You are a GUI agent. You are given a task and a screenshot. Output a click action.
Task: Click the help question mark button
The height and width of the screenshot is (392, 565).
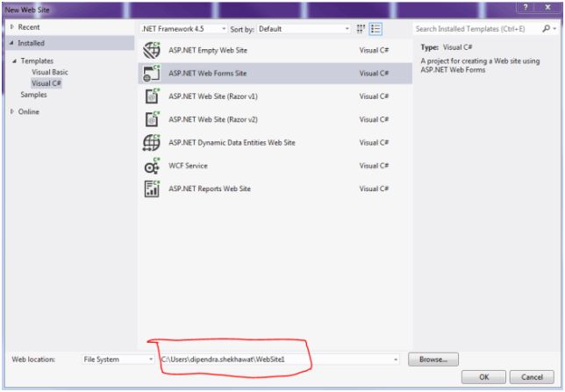click(526, 8)
